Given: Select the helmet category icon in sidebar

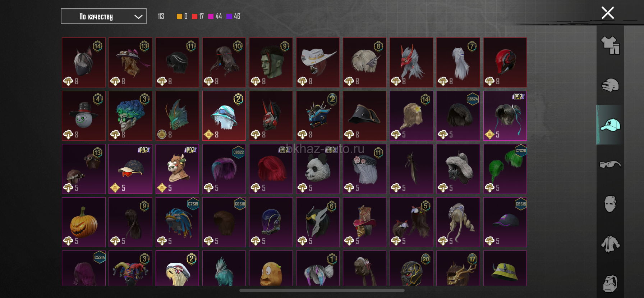Looking at the screenshot, I should coord(610,85).
